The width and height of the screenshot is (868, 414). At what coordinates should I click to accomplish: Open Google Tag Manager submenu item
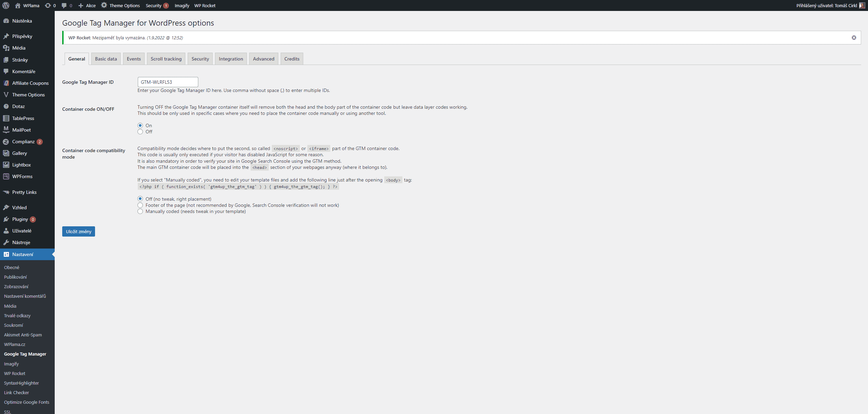(25, 354)
